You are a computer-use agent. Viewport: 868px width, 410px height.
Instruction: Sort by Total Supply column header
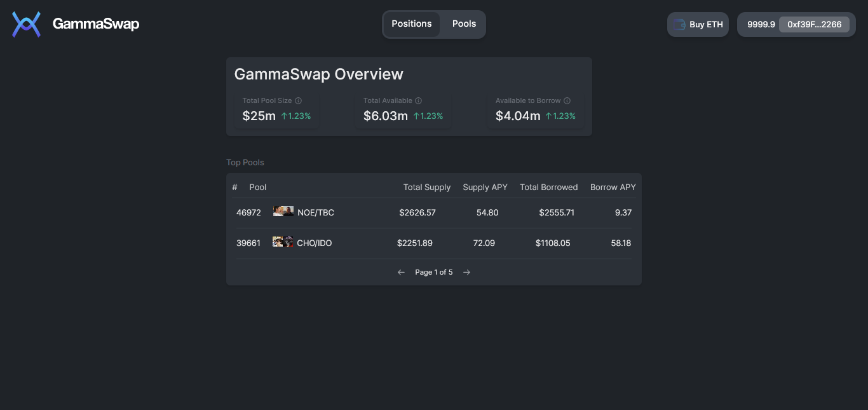427,187
